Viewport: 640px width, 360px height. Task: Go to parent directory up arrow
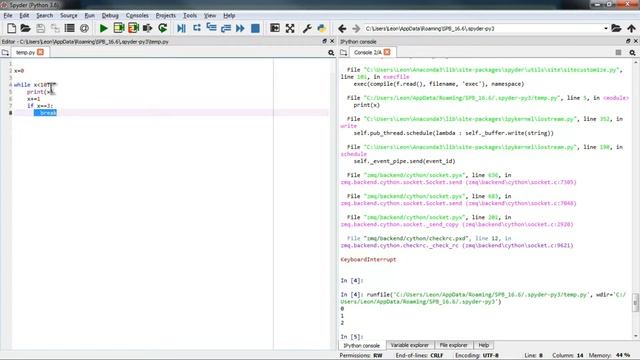coord(631,28)
